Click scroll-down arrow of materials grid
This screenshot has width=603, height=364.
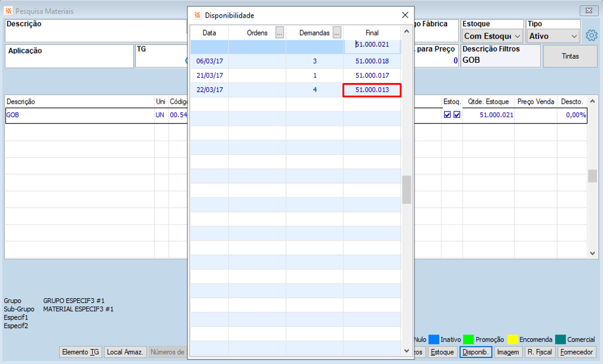[x=592, y=253]
